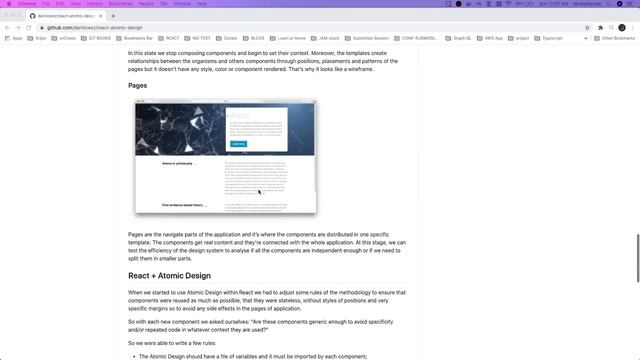
Task: Open the Typescript bookmark folder
Action: 548,38
